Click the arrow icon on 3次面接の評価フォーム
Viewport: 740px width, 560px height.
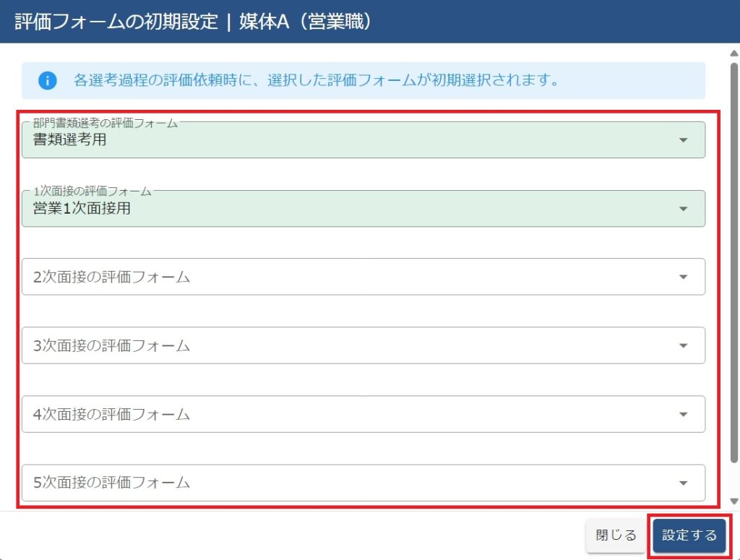tap(683, 345)
